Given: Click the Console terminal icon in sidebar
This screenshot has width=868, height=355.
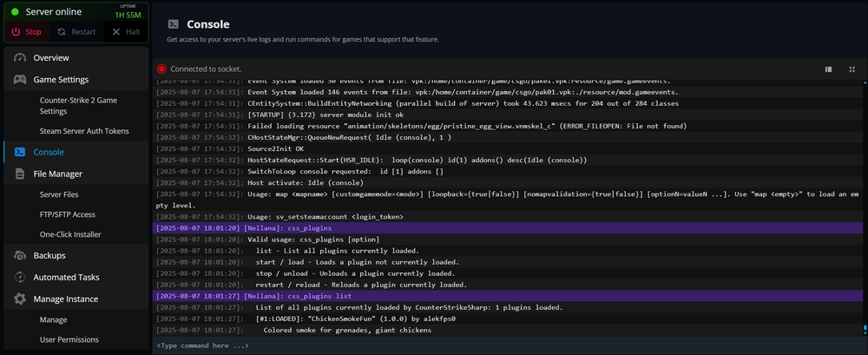Looking at the screenshot, I should point(19,152).
